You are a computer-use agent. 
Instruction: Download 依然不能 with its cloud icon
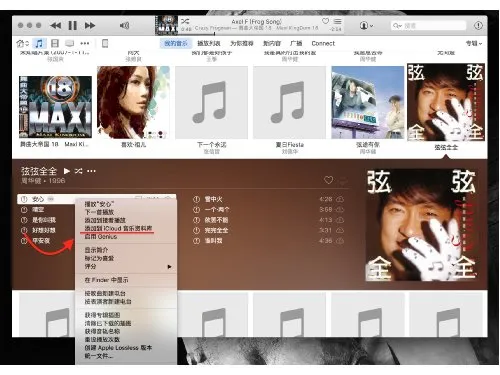(340, 220)
